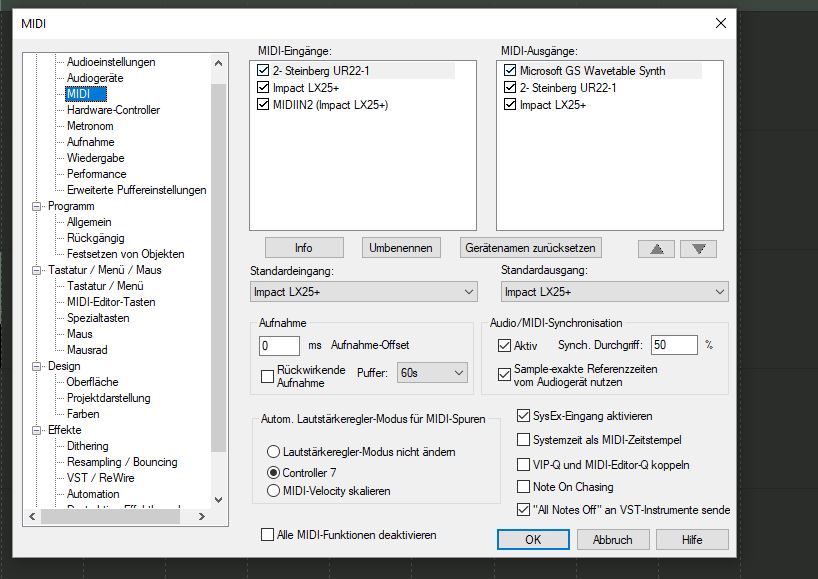
Task: Open VST / ReWire settings page
Action: pos(101,478)
